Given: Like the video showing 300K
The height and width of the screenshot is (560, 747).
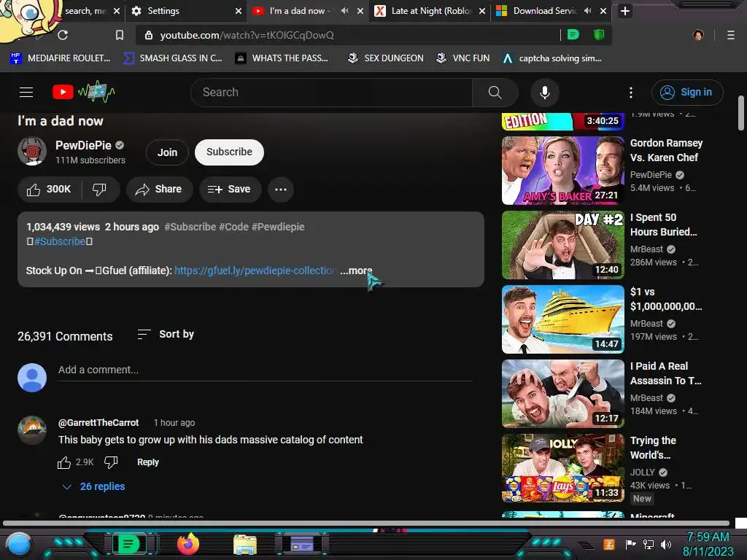Looking at the screenshot, I should pos(50,190).
